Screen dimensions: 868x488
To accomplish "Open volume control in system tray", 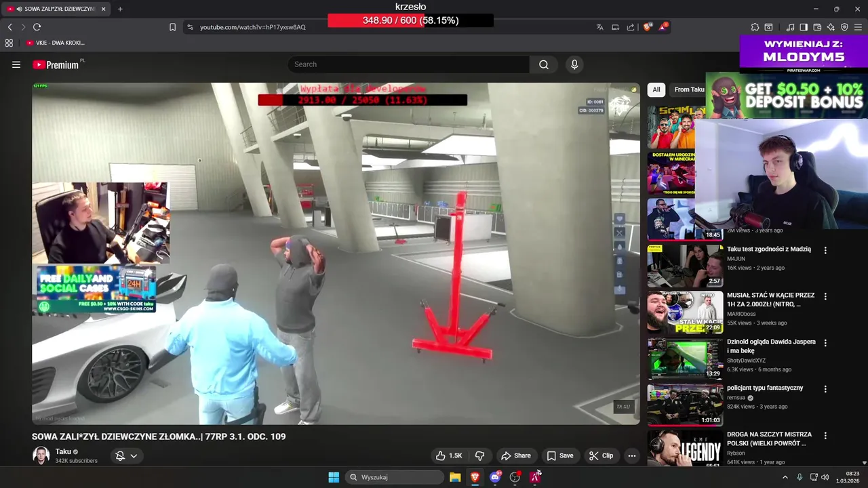I will pos(825,477).
